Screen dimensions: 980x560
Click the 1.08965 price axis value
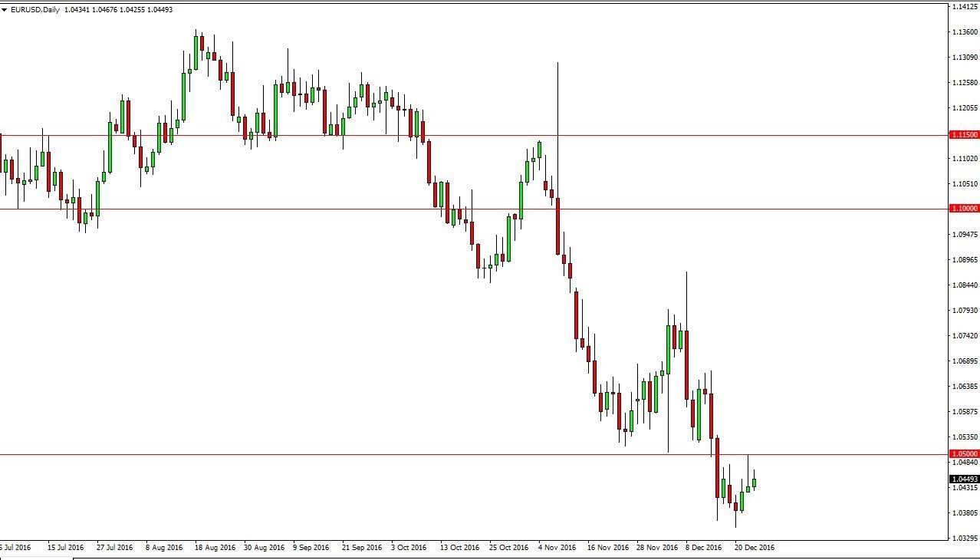point(964,260)
